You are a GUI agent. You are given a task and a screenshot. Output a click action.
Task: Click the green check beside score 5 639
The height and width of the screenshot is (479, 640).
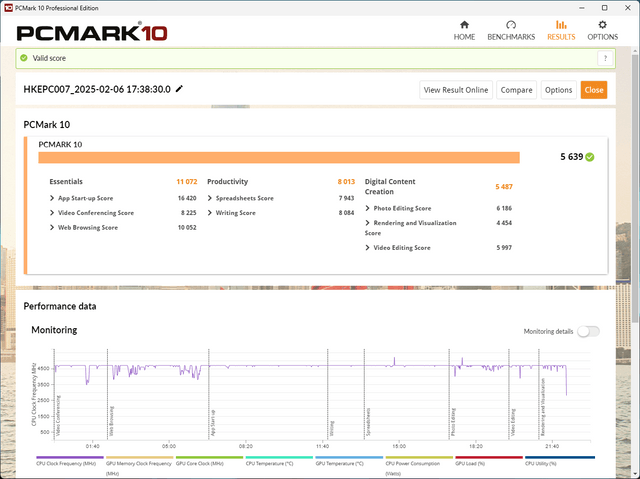(589, 157)
